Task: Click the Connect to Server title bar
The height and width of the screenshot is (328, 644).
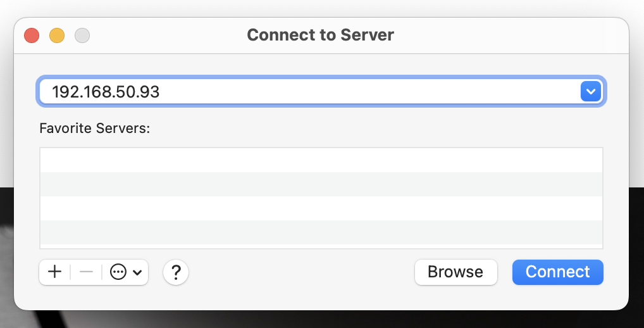Action: (x=320, y=35)
